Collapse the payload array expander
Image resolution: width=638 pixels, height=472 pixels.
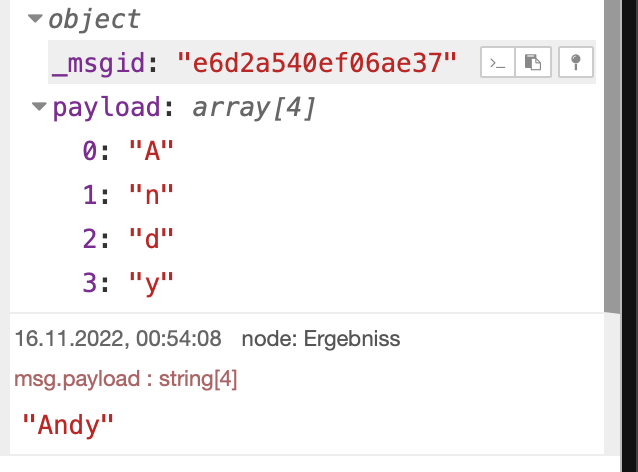(39, 107)
